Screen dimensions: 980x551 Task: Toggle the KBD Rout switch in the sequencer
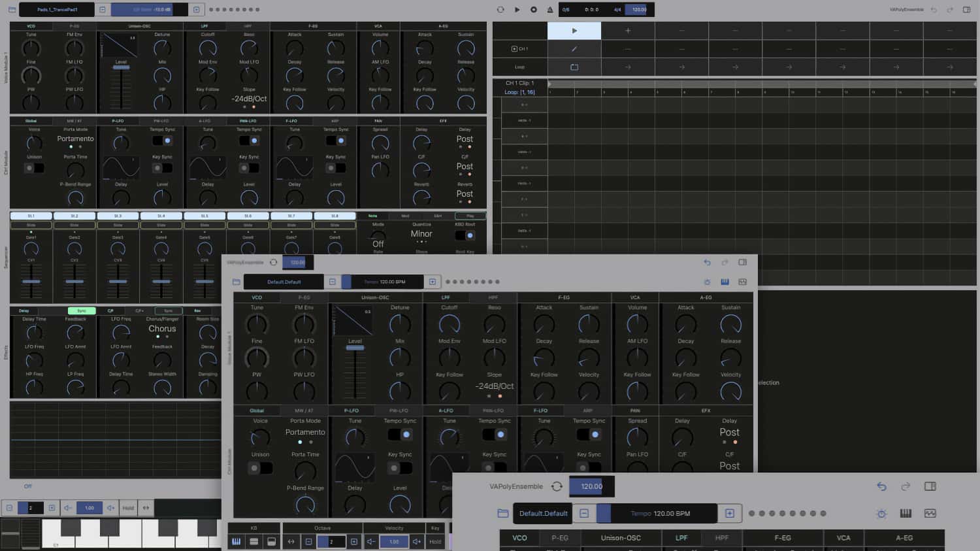point(465,235)
